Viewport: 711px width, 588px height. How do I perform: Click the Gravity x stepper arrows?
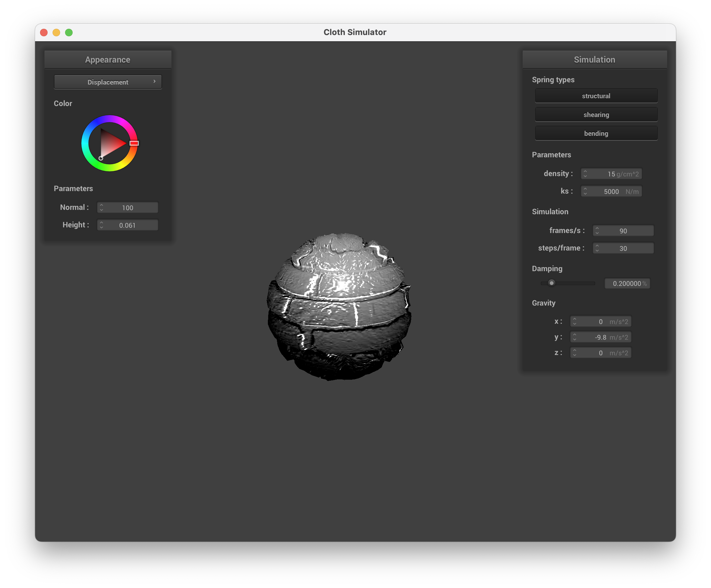575,322
